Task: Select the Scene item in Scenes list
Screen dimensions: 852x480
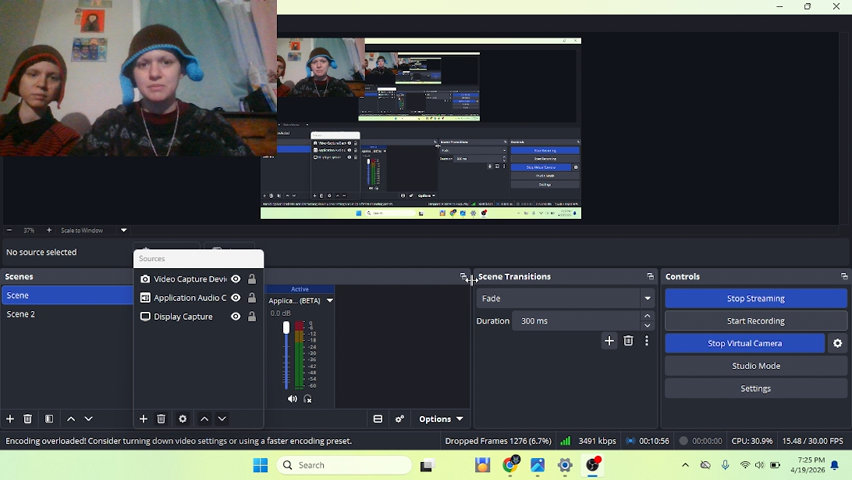Action: (x=67, y=295)
